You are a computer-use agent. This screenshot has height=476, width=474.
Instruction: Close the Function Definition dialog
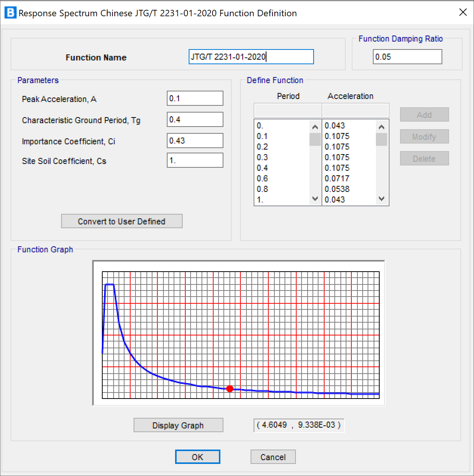(463, 12)
